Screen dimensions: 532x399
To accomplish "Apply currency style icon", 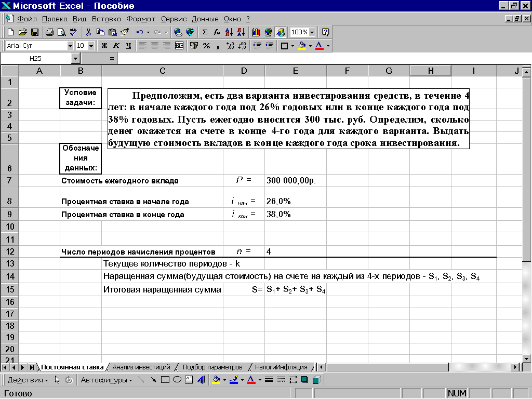I will pos(194,46).
